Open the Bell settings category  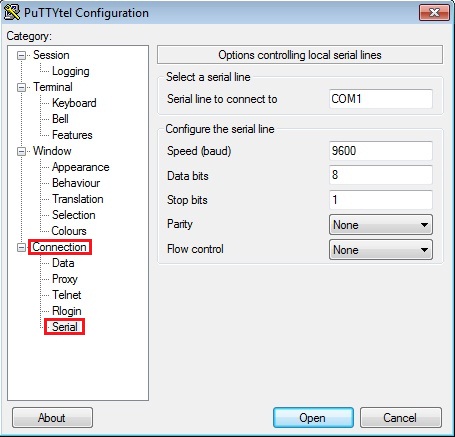pyautogui.click(x=60, y=119)
